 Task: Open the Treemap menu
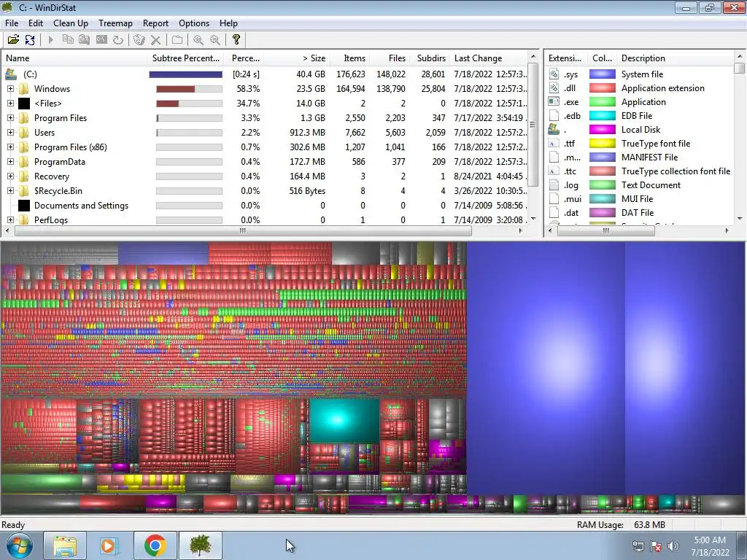coord(115,23)
